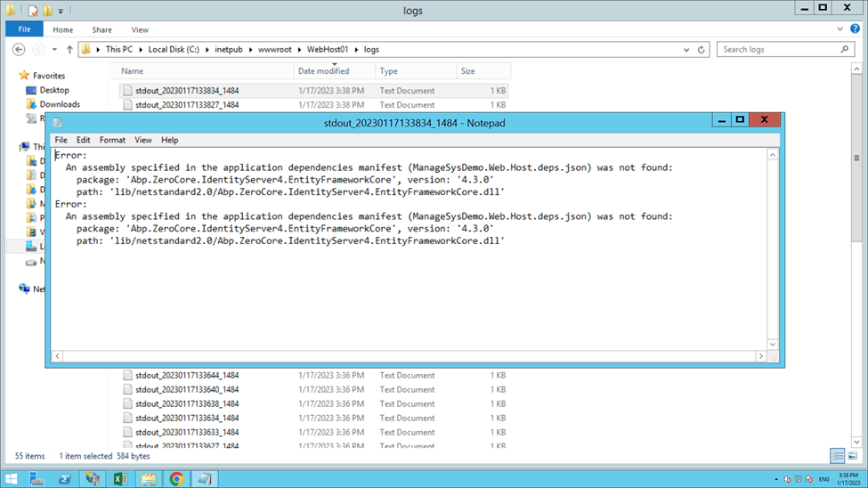Open Google Chrome from the taskbar
The image size is (868, 488).
pos(176,478)
